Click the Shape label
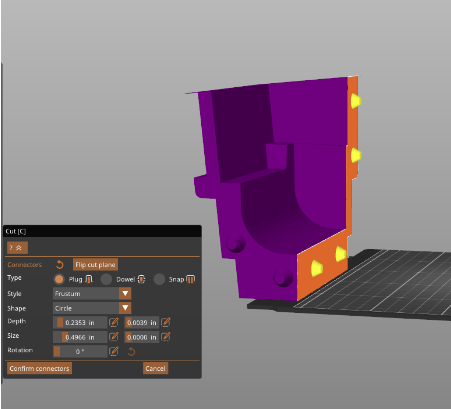Viewport: 451px width, 409px height. [x=17, y=308]
